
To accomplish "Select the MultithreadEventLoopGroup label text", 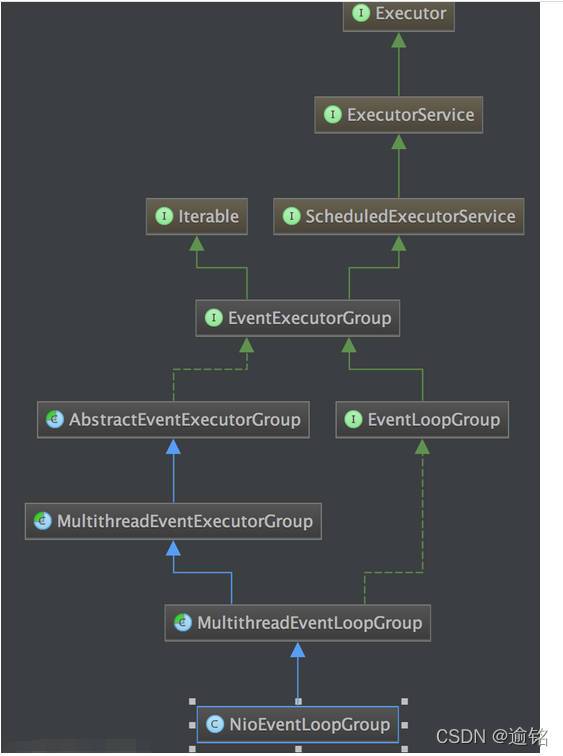I will pos(310,623).
